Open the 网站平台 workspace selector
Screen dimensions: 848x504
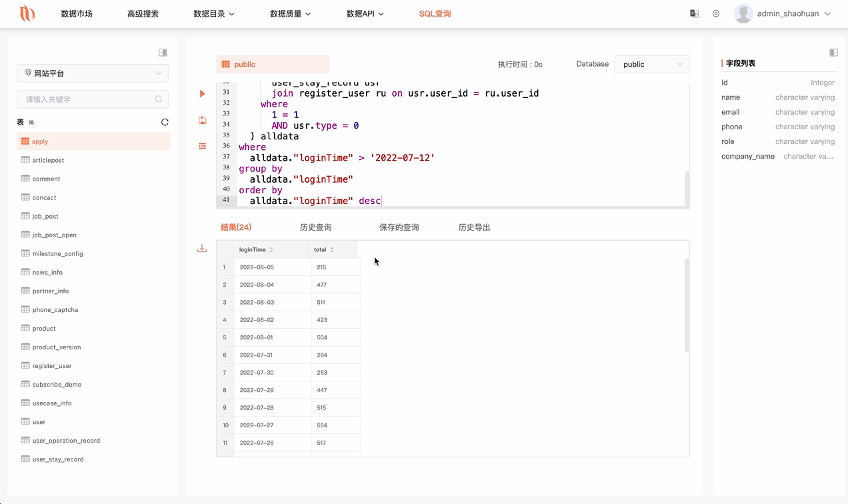pos(92,73)
